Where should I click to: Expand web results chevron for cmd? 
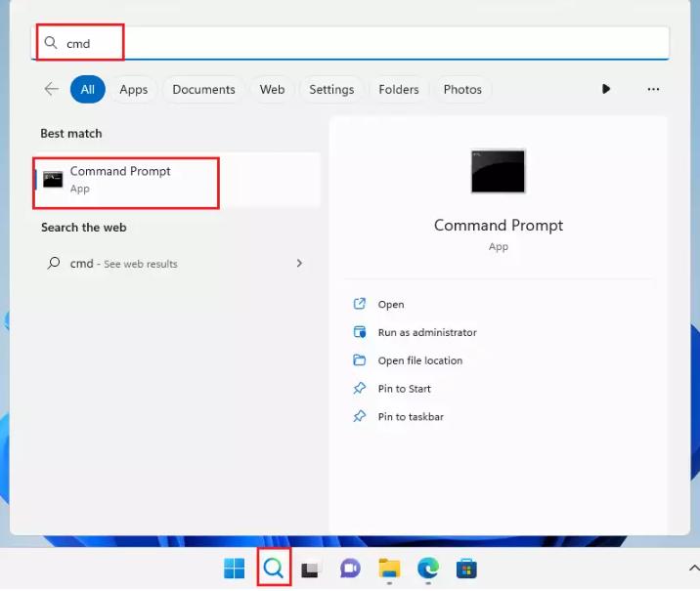point(299,263)
